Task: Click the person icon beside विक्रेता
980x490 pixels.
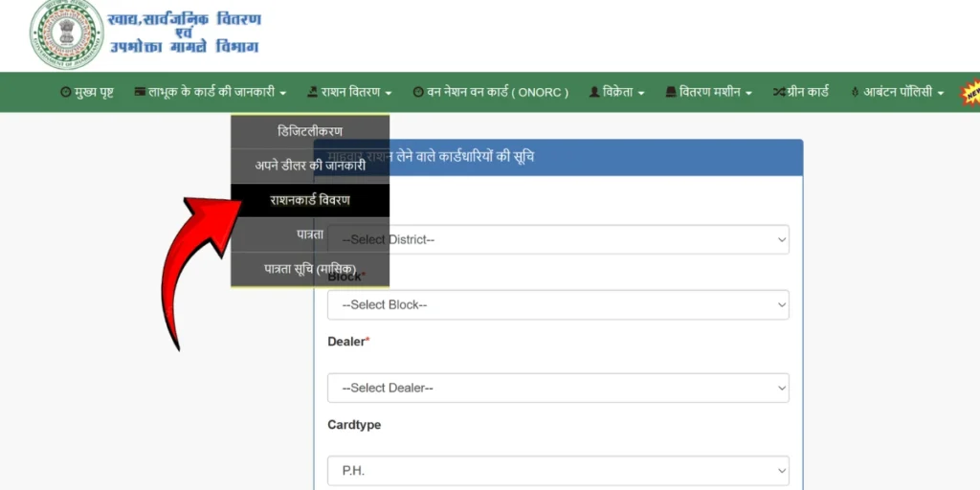Action: [594, 93]
